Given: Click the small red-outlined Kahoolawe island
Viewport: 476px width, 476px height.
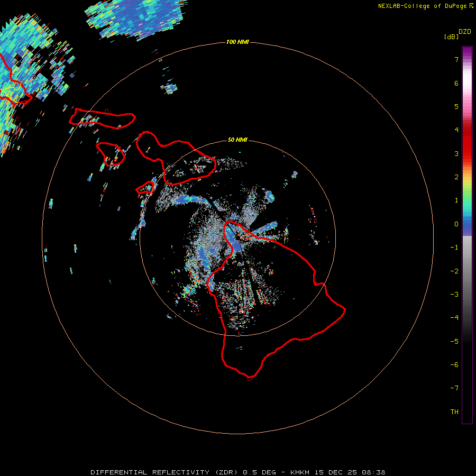Looking at the screenshot, I should point(145,188).
